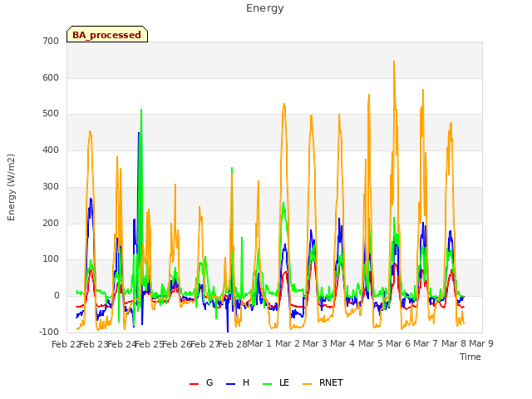Image resolution: width=532 pixels, height=399 pixels.
Task: Click the Mar 6 x-axis tick label
Action: click(398, 343)
